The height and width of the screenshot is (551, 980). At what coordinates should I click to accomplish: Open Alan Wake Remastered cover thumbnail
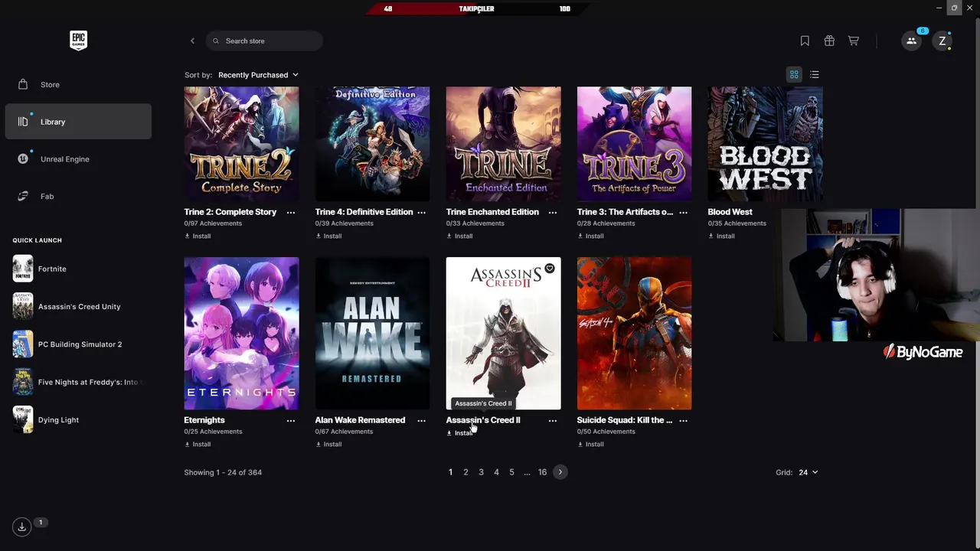(372, 333)
